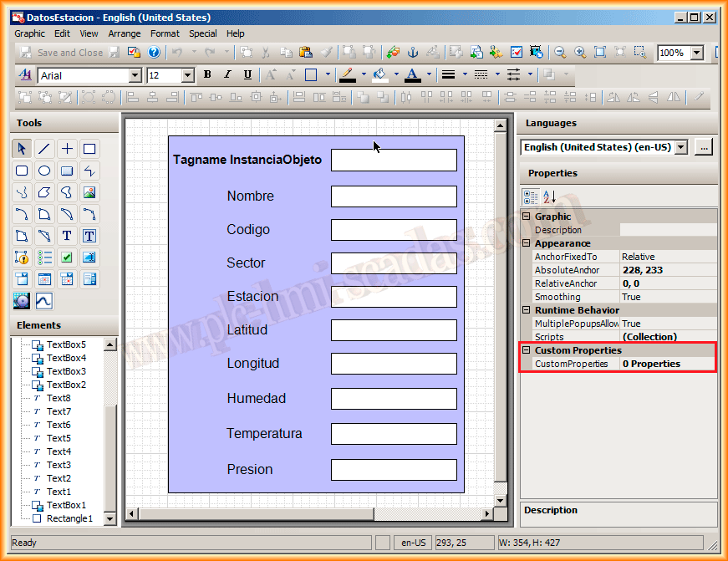728x561 pixels.
Task: Click the fill color paint bucket swatch
Action: [x=380, y=75]
